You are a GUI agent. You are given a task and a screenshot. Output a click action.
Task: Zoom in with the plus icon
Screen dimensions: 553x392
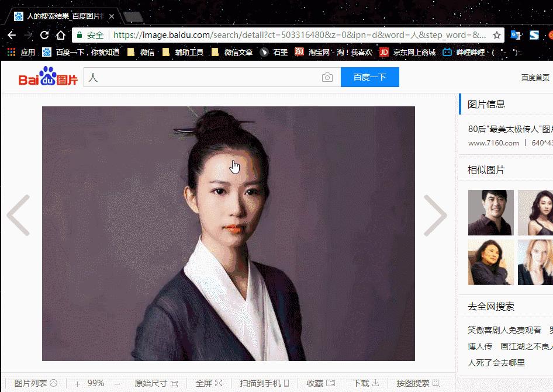[x=77, y=384]
